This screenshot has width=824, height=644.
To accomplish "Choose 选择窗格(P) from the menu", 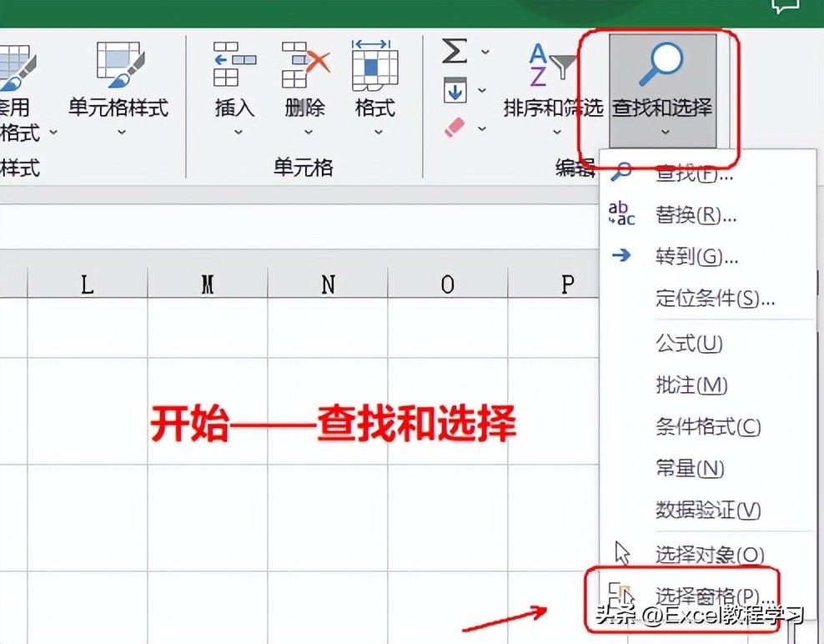I will 707,596.
